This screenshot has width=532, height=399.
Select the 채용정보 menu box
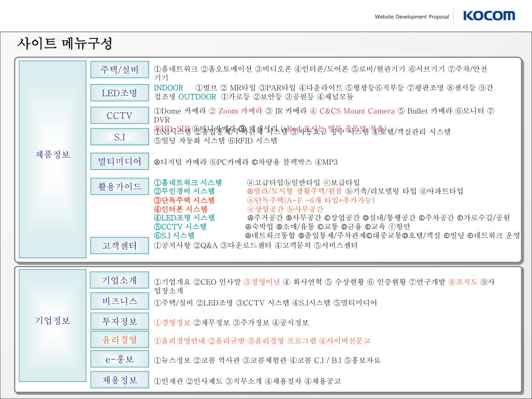119,380
